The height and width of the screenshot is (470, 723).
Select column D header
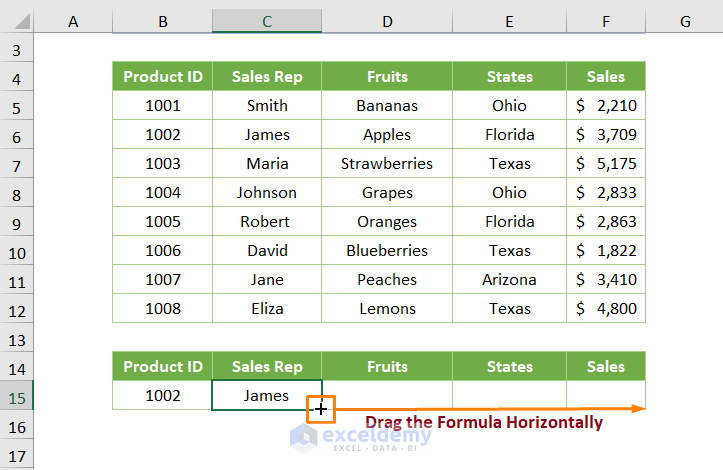pos(387,21)
